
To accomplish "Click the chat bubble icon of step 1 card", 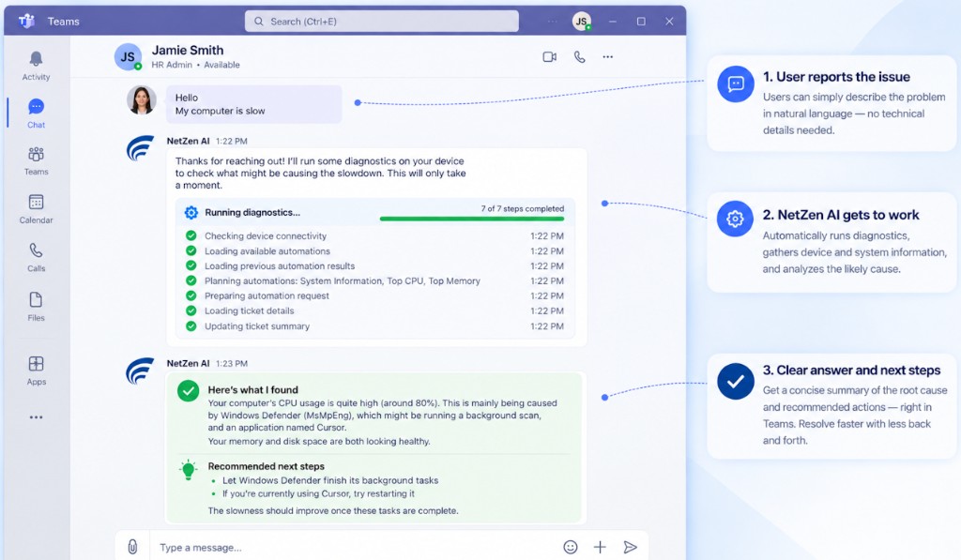I will tap(736, 83).
